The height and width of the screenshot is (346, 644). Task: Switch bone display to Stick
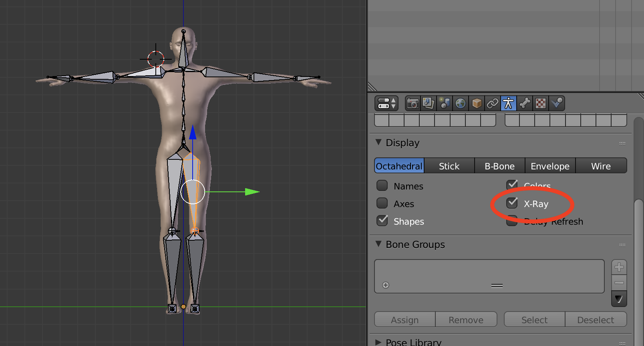[x=449, y=166]
